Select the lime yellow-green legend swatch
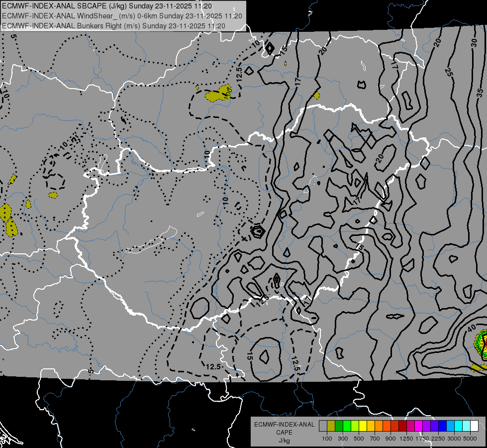Image resolution: width=487 pixels, height=448 pixels. (355, 426)
